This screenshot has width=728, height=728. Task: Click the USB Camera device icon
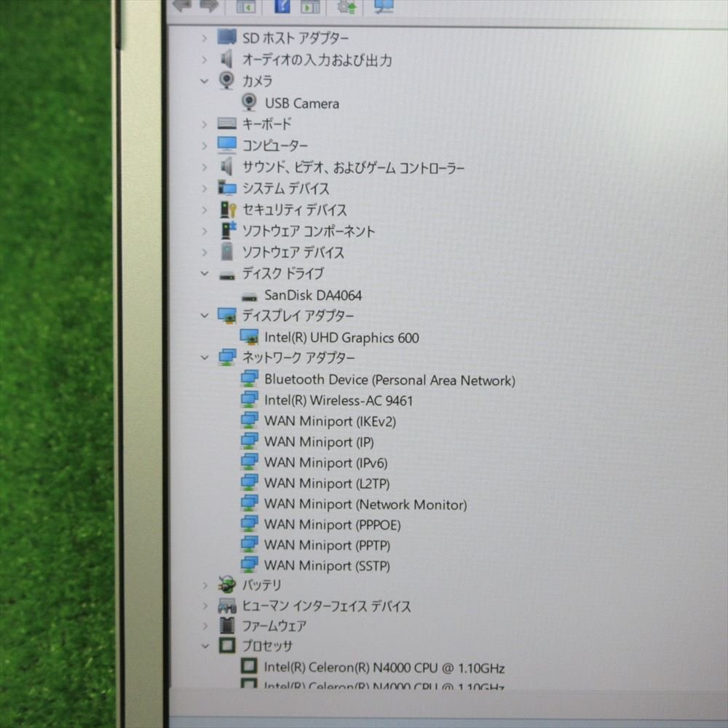249,102
